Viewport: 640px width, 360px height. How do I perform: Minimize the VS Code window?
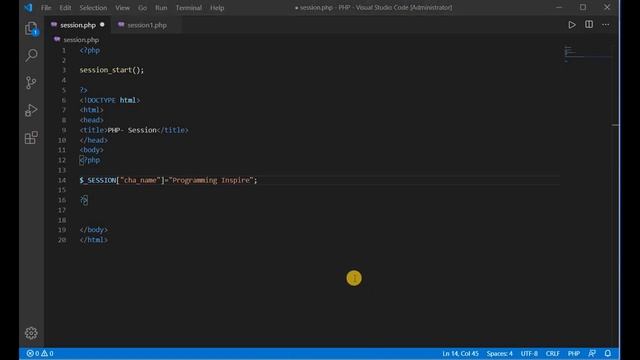(559, 7)
